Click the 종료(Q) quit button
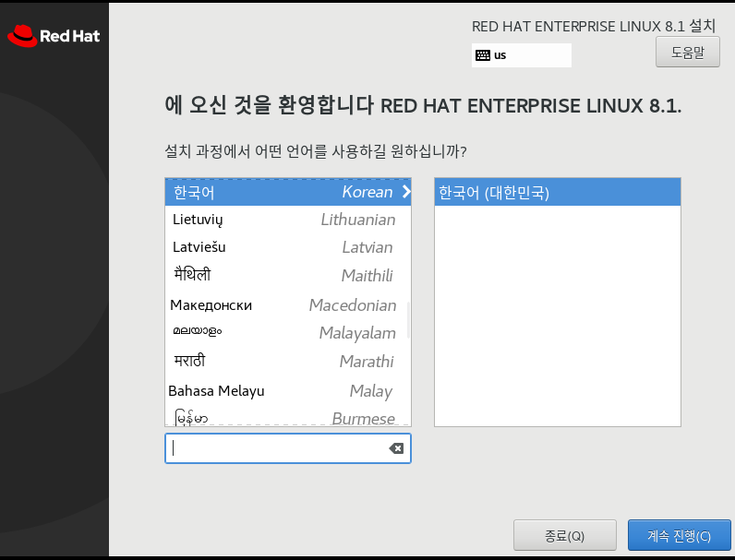 click(x=564, y=535)
